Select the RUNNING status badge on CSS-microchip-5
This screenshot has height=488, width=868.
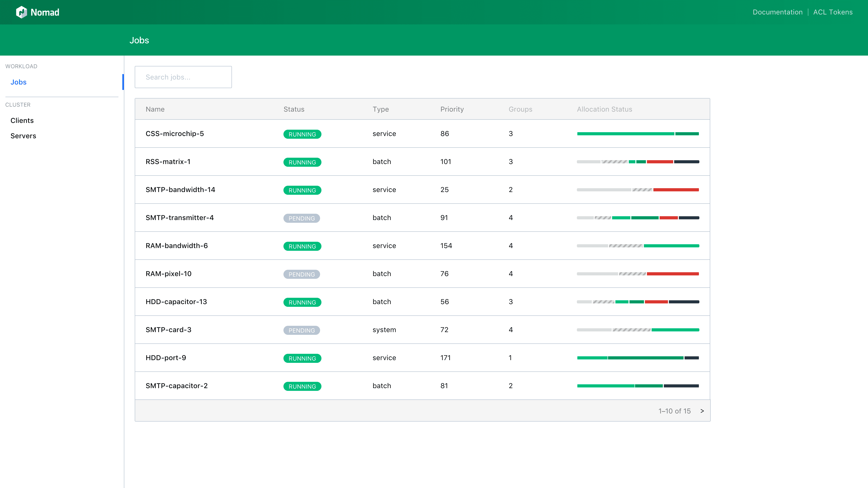302,134
